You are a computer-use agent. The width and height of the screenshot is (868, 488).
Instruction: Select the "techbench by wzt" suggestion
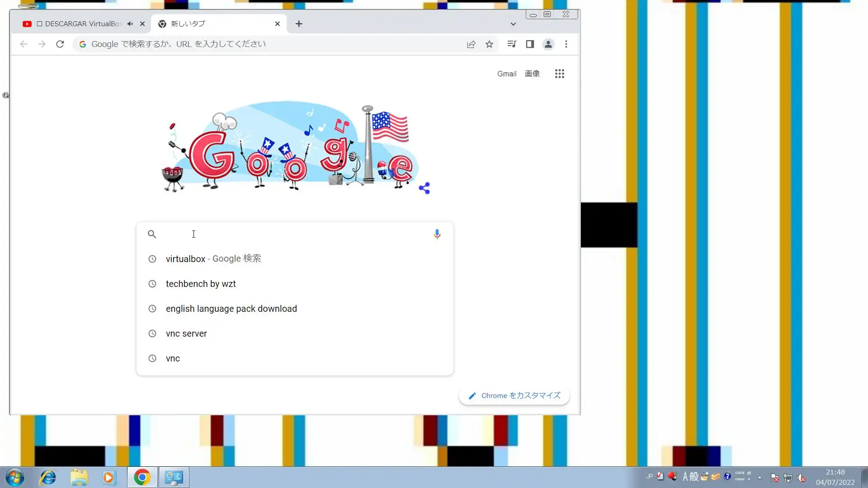201,284
